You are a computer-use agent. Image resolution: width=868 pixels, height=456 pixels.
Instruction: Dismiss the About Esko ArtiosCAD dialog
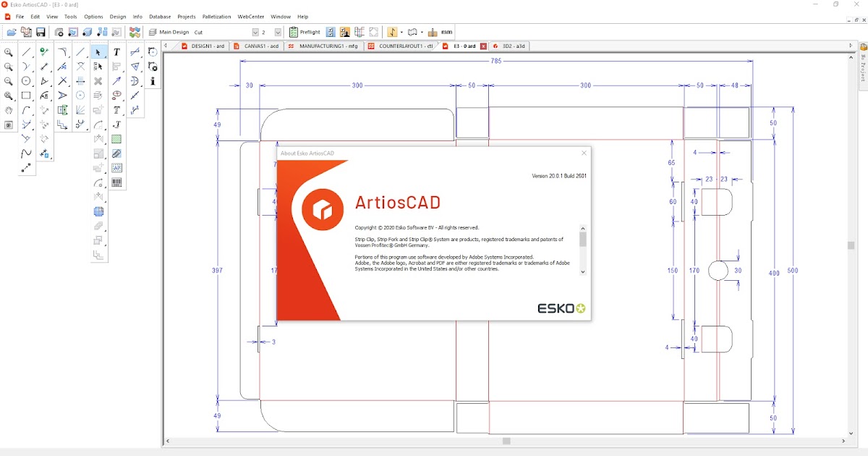click(x=584, y=153)
